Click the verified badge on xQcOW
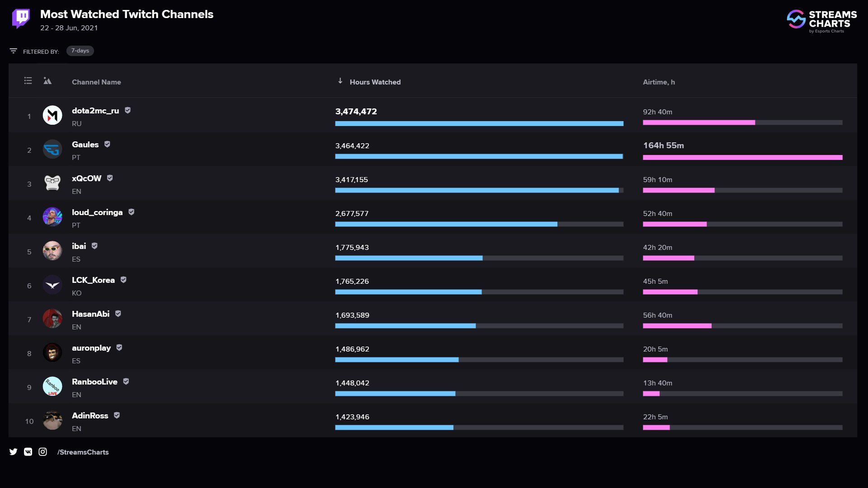This screenshot has height=488, width=868. coord(110,179)
